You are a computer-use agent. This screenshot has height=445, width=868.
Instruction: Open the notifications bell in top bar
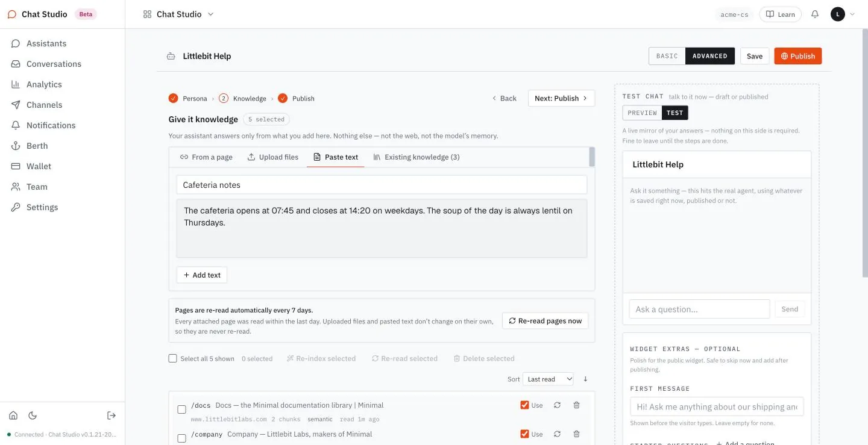tap(815, 14)
